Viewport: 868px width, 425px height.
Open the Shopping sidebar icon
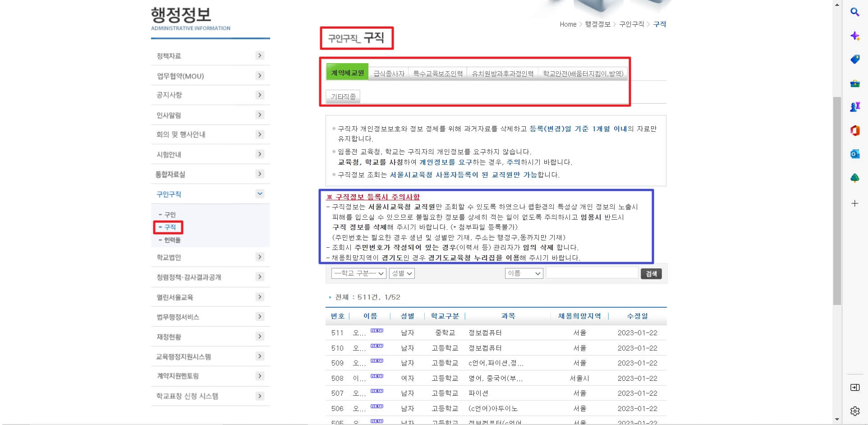coord(855,59)
